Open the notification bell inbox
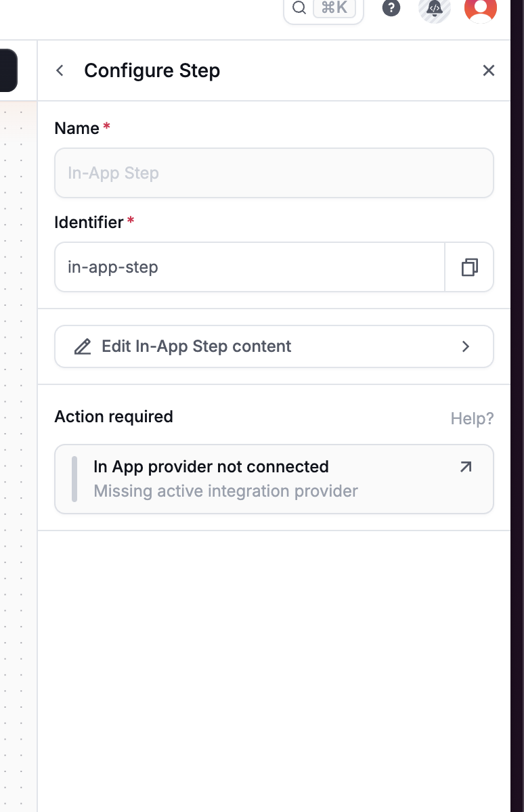The height and width of the screenshot is (812, 524). coord(435,9)
